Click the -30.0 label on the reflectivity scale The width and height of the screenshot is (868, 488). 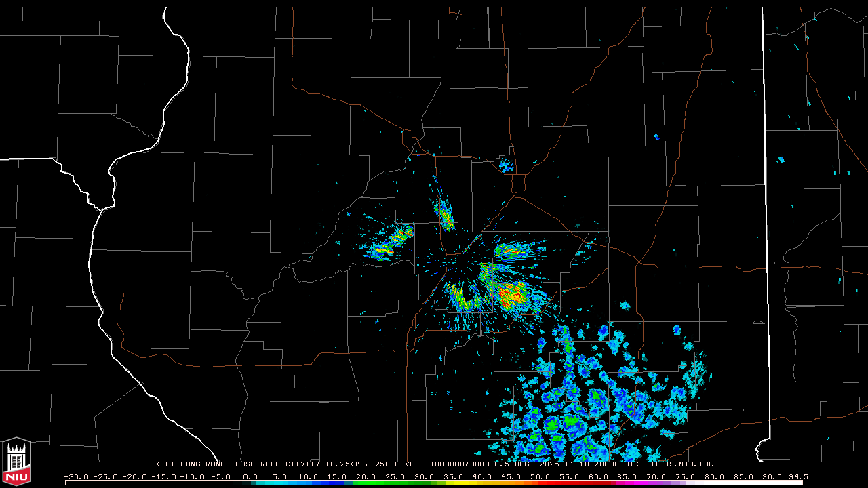[75, 476]
